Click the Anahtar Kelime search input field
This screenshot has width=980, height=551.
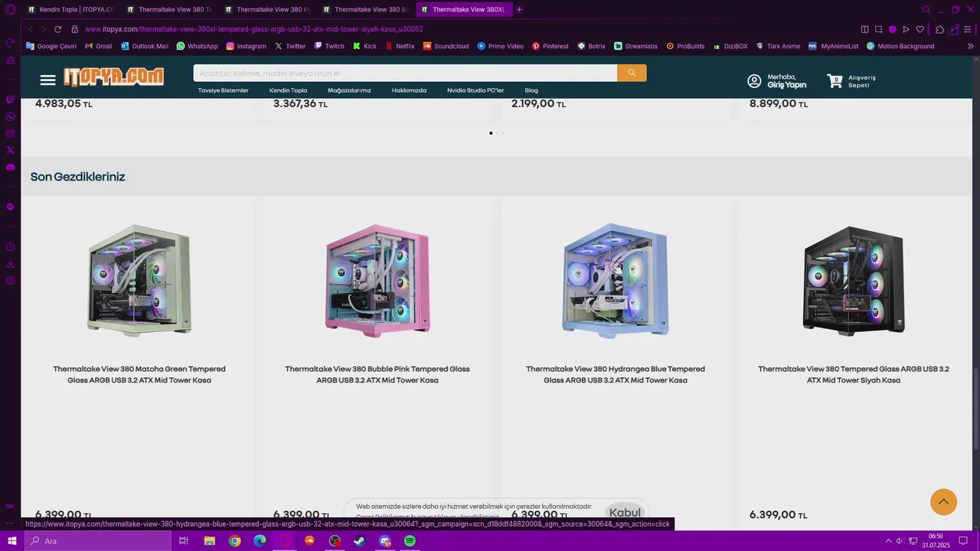pyautogui.click(x=405, y=73)
